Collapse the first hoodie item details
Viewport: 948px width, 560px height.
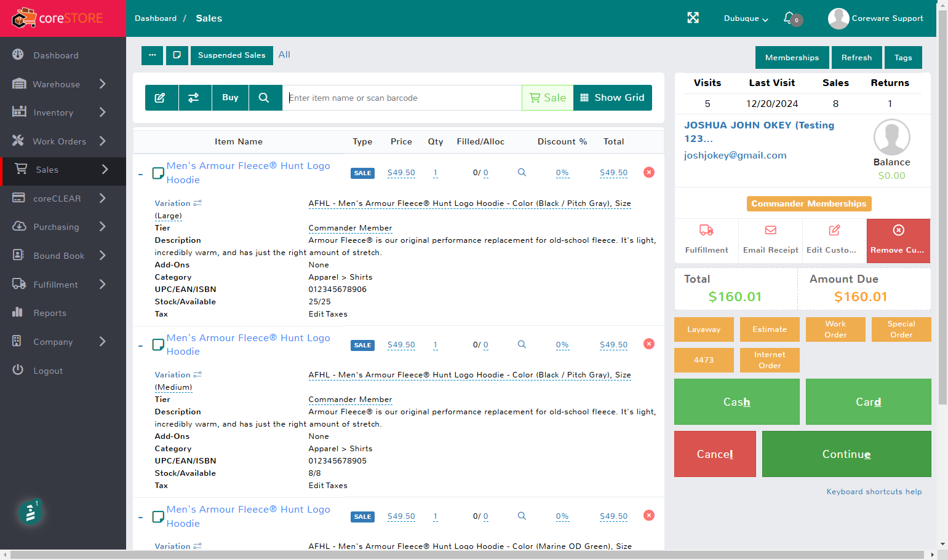click(140, 175)
